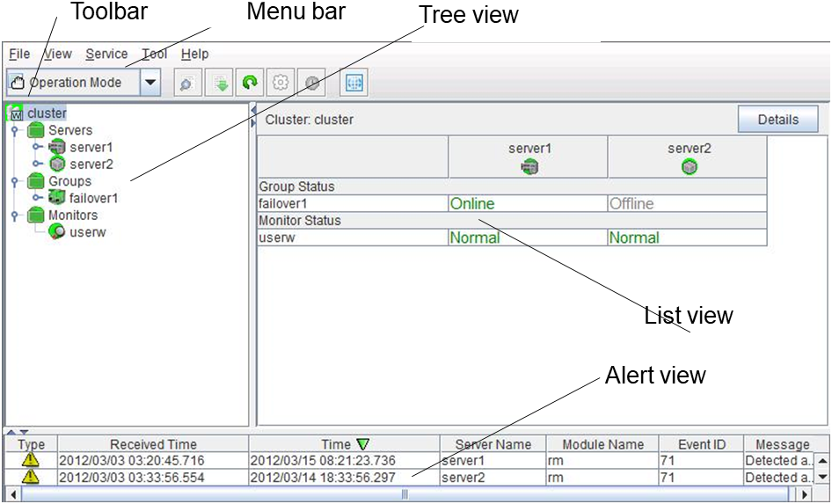This screenshot has width=832, height=504.
Task: Open the Tool menu
Action: [x=155, y=55]
